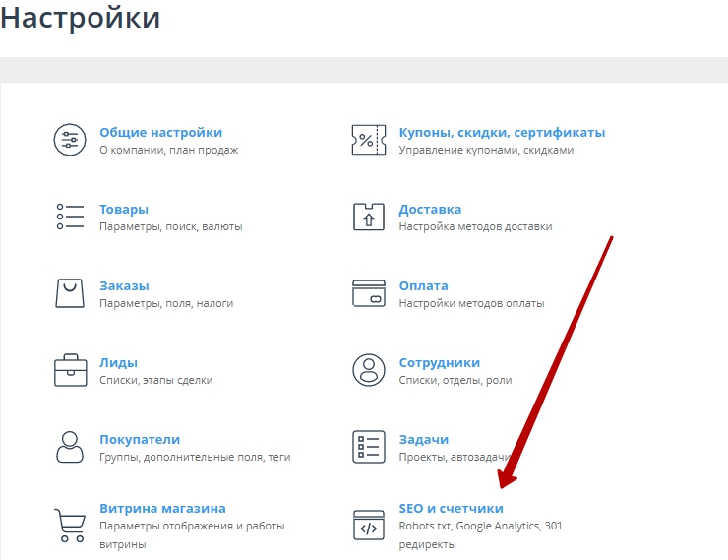This screenshot has height=560, width=728.
Task: Open Купоны, скидки, сертификаты section
Action: (502, 132)
